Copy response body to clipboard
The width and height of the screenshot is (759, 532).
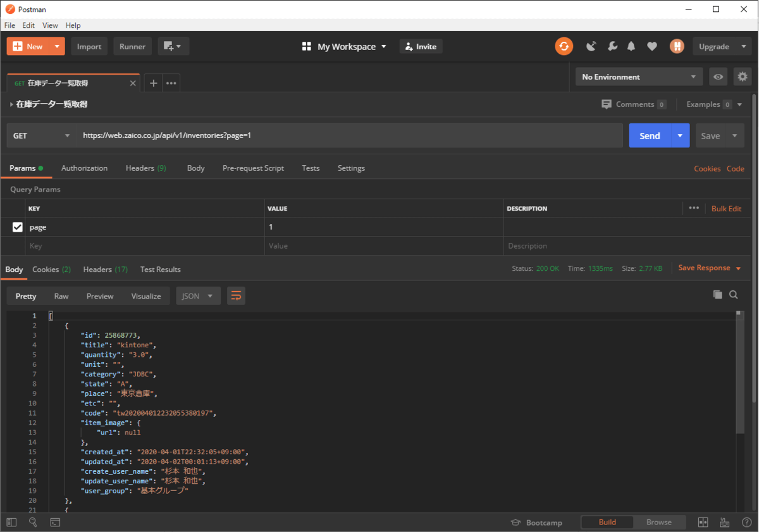click(717, 294)
